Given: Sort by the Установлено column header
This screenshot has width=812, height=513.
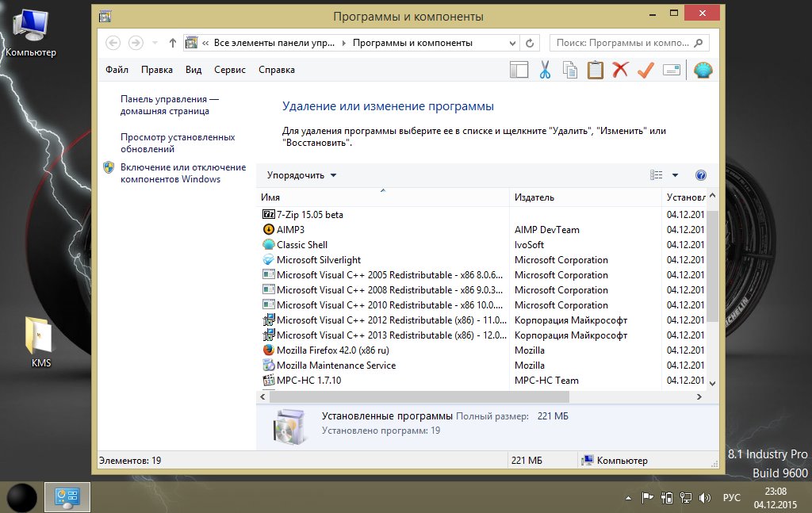Looking at the screenshot, I should (684, 197).
